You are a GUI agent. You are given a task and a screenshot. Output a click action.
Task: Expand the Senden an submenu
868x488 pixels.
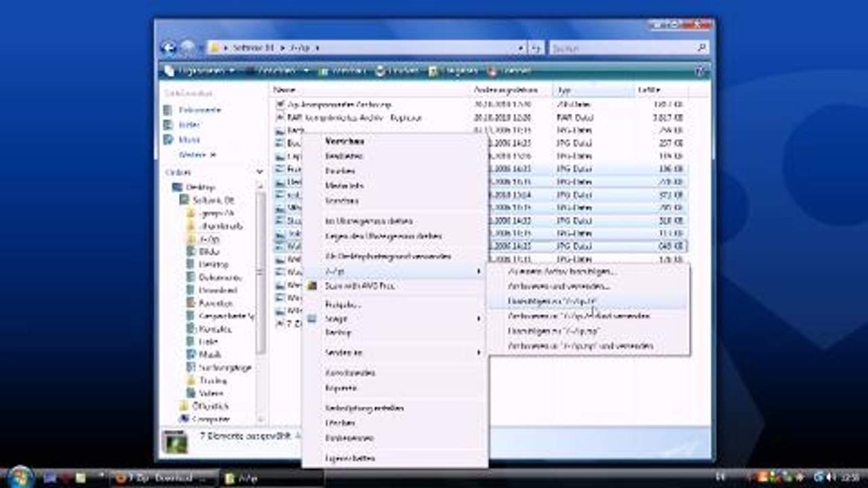(x=394, y=352)
